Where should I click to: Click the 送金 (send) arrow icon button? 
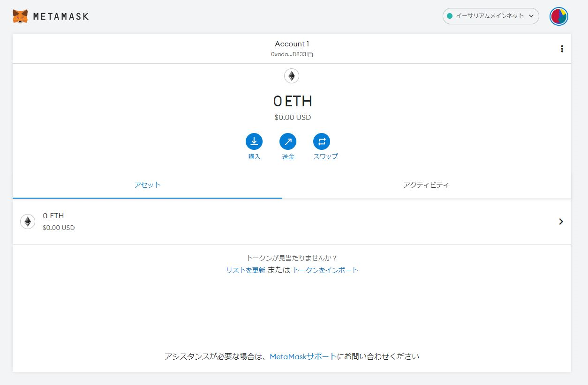(288, 141)
